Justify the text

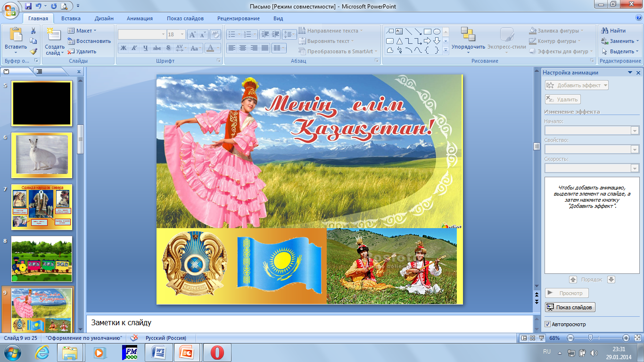coord(265,48)
